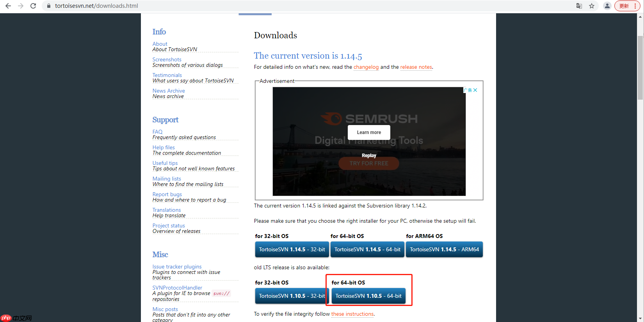Download TortoiseSVN 1.14.5 32-bit

point(292,249)
